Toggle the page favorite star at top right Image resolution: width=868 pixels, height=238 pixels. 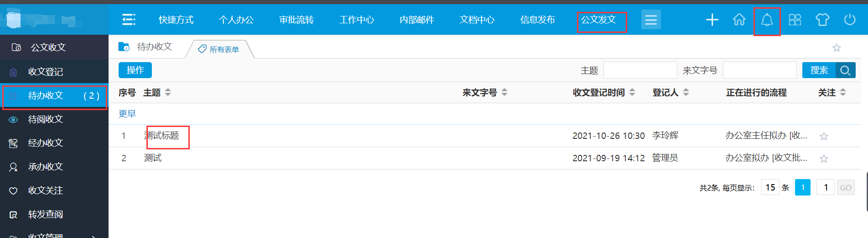click(x=837, y=48)
